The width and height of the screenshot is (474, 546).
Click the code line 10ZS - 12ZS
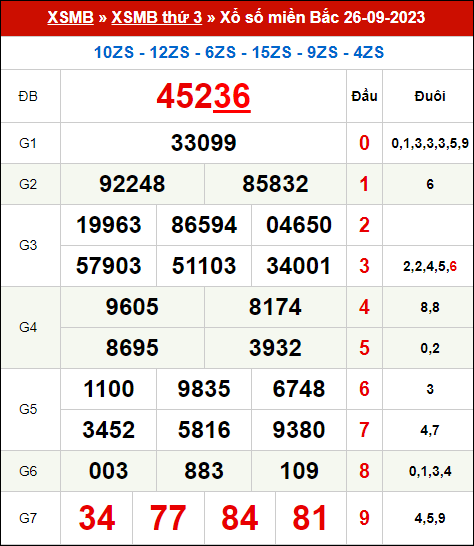point(239,52)
